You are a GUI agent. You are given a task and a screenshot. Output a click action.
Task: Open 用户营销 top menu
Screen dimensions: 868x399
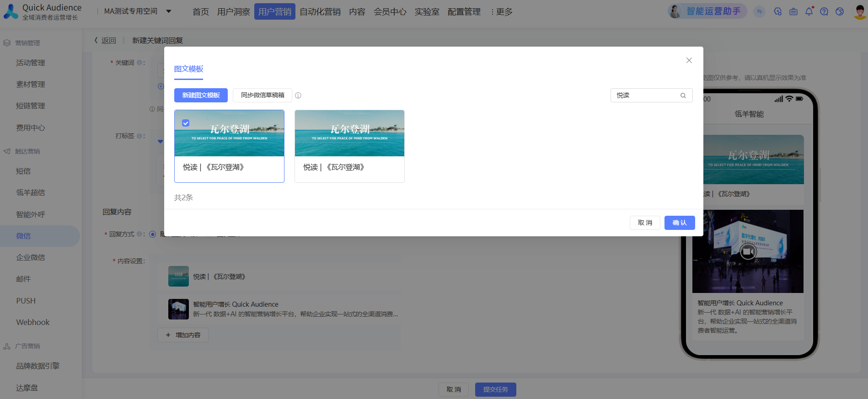275,12
